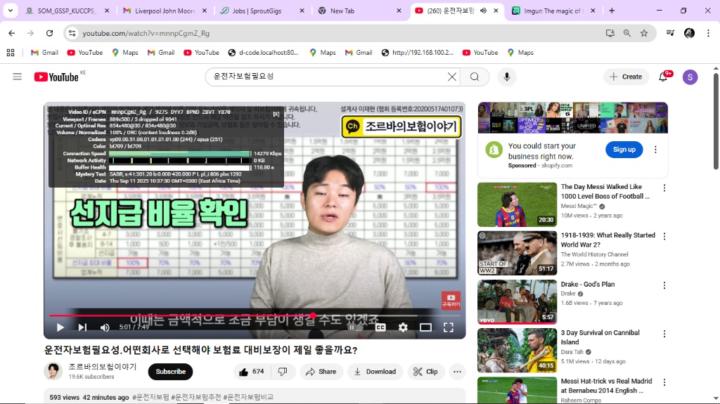Screen dimensions: 720x404
Task: Seek on the red video progress bar
Action: [x=254, y=315]
